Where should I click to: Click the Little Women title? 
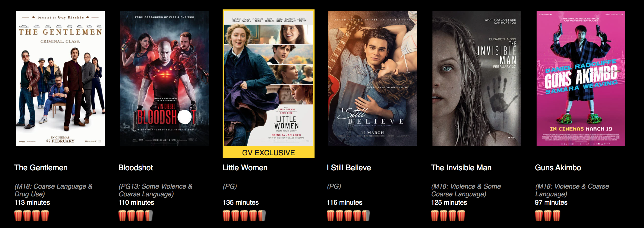245,168
